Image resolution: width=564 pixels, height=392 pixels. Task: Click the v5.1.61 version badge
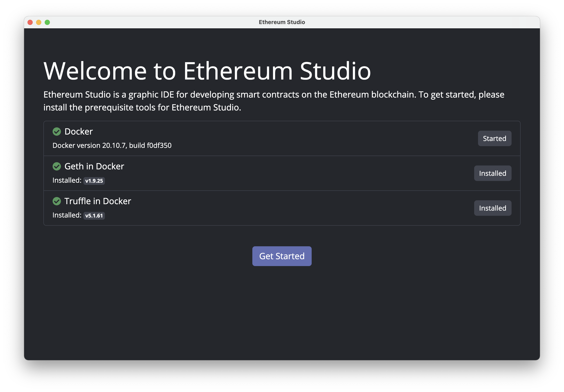[94, 216]
